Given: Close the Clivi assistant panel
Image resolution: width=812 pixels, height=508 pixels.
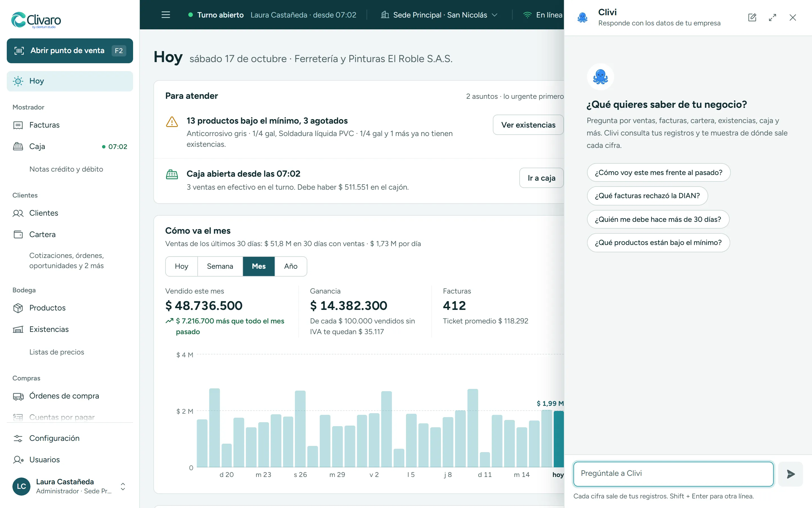Looking at the screenshot, I should (x=793, y=17).
